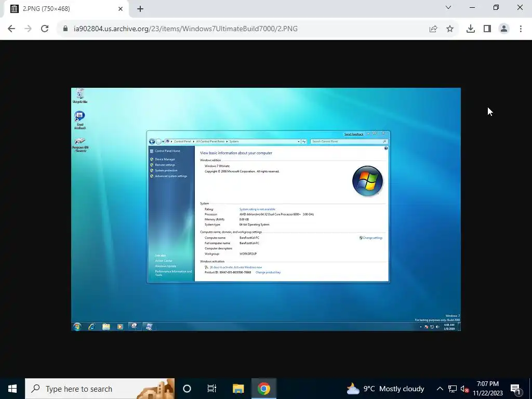Click Change settings link in the picture
The height and width of the screenshot is (399, 532).
coord(373,238)
